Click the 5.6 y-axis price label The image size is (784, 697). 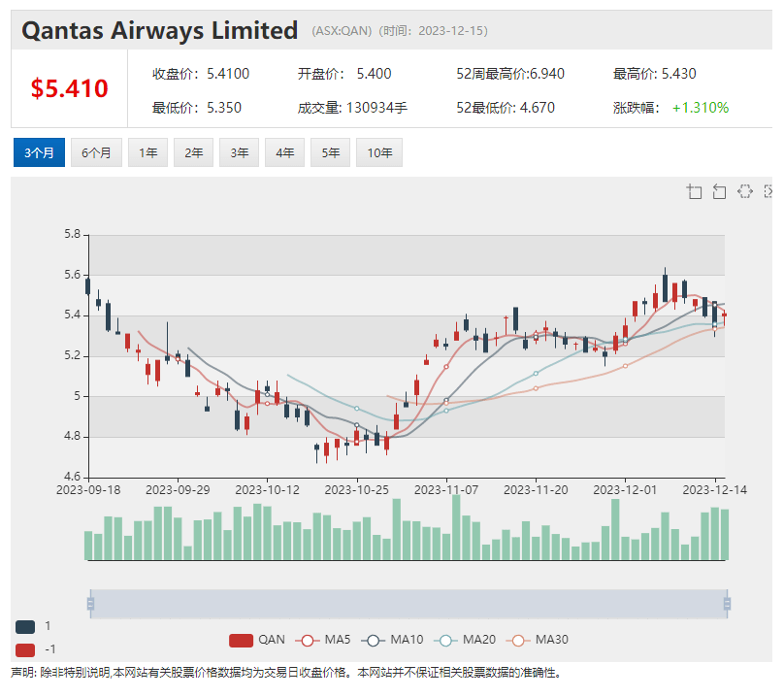[x=72, y=275]
